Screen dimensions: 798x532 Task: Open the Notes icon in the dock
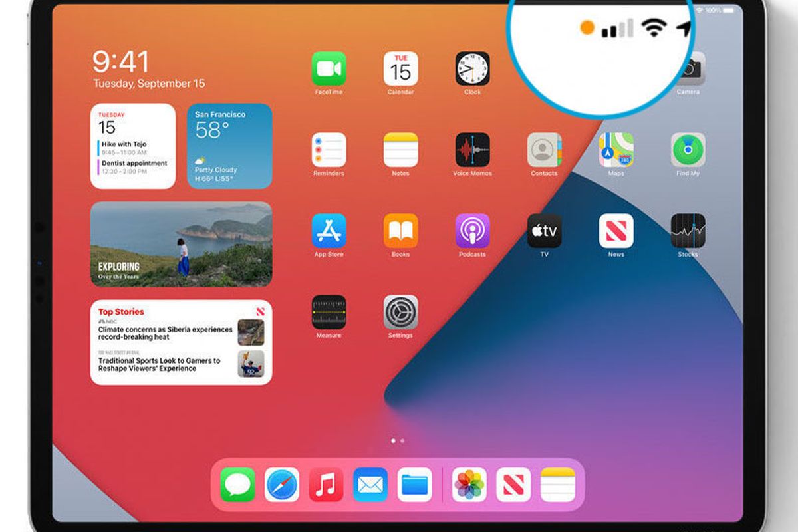pos(558,485)
